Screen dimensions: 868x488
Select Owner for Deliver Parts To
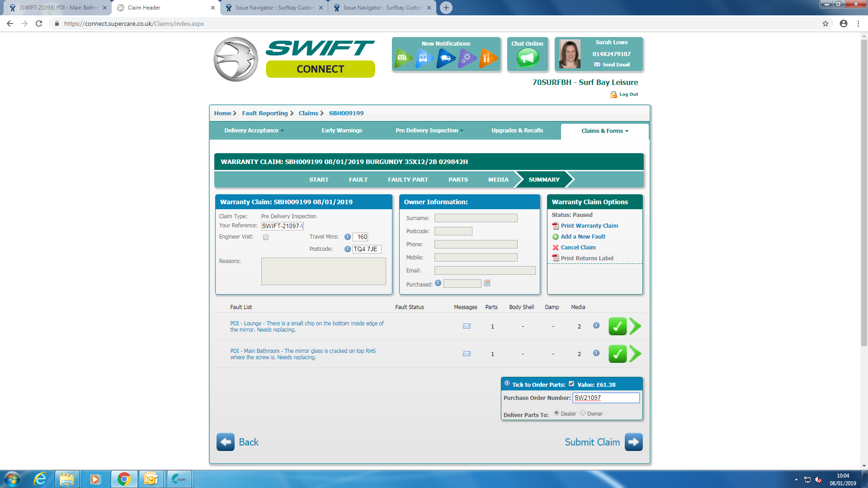click(x=583, y=413)
